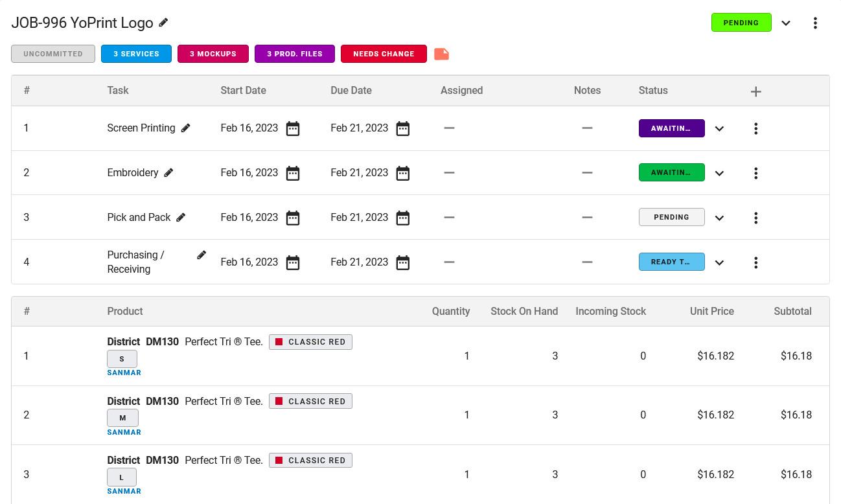
Task: Expand the Screen Printing status dropdown
Action: click(x=719, y=129)
